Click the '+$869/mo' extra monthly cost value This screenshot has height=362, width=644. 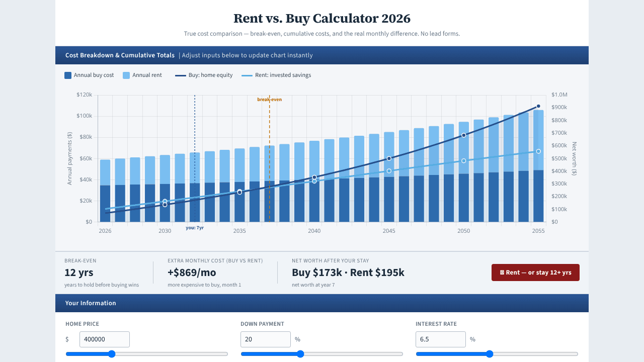tap(192, 273)
